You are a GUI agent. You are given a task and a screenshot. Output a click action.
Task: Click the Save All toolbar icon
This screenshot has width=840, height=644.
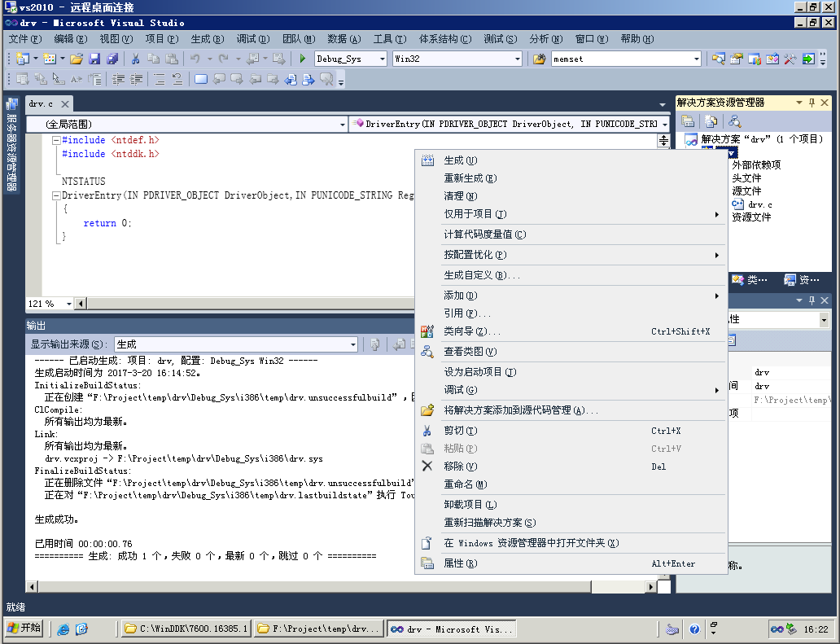tap(112, 59)
